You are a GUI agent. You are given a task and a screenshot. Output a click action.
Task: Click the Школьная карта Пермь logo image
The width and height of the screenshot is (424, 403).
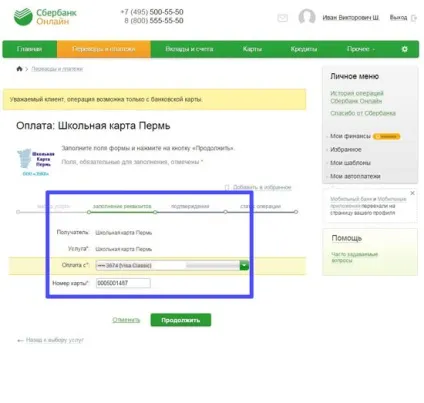pyautogui.click(x=36, y=162)
